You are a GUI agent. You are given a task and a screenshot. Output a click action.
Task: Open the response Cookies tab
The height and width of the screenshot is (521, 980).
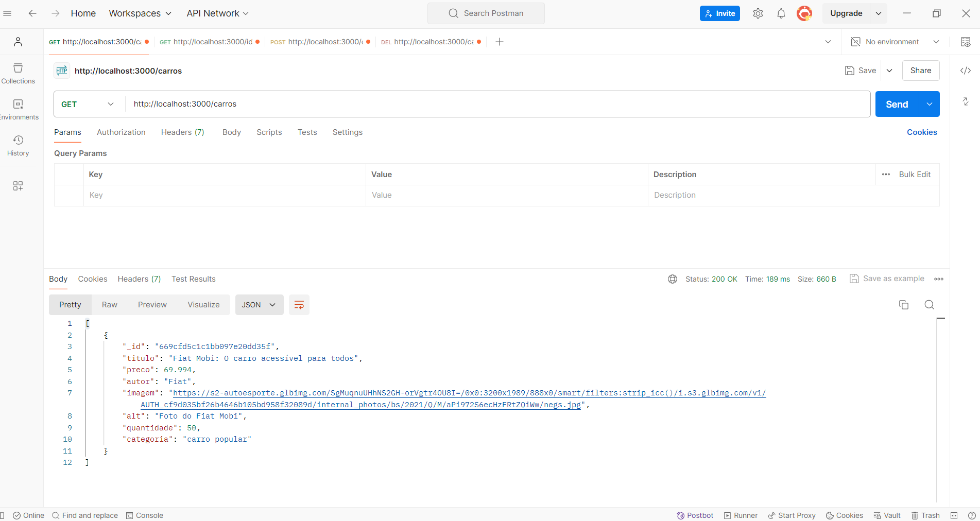pos(93,279)
